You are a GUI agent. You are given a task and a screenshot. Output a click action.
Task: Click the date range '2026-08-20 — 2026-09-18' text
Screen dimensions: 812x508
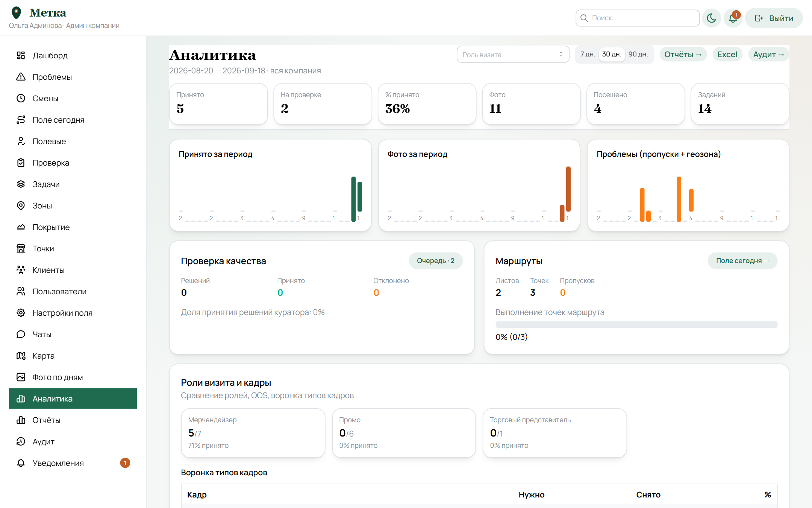[217, 71]
